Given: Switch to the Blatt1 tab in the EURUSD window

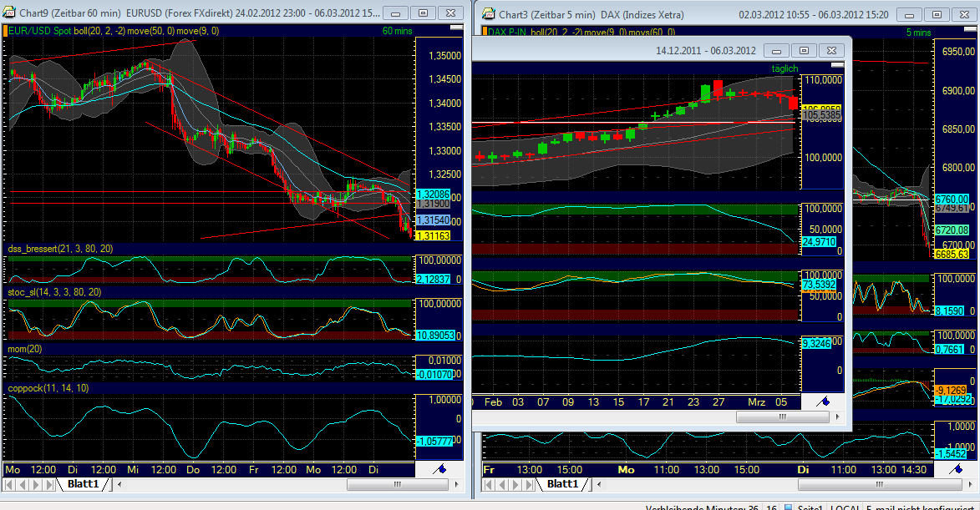Looking at the screenshot, I should (x=83, y=484).
